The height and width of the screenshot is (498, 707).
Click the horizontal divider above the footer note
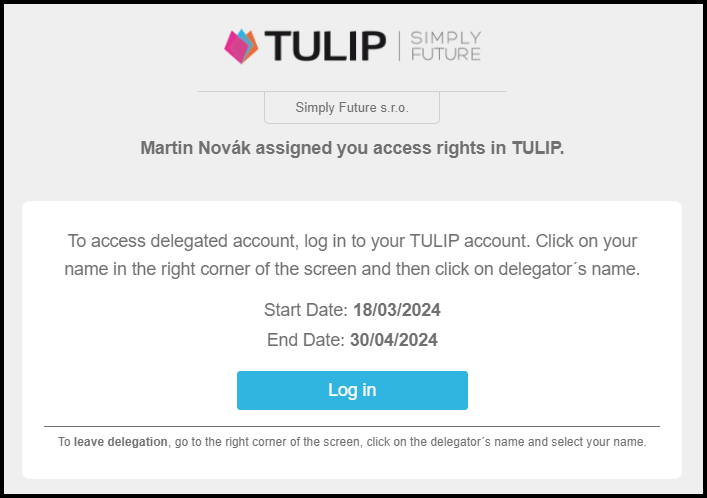coord(352,427)
